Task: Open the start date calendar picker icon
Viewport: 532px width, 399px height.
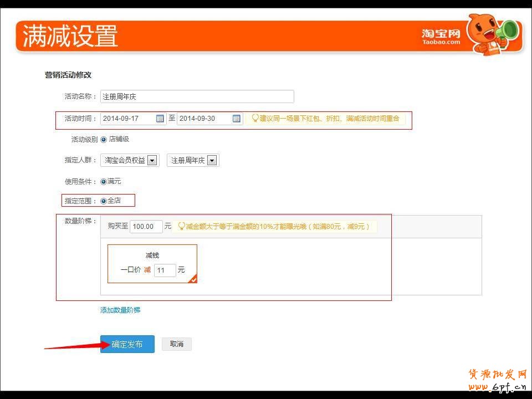Action: (x=160, y=119)
